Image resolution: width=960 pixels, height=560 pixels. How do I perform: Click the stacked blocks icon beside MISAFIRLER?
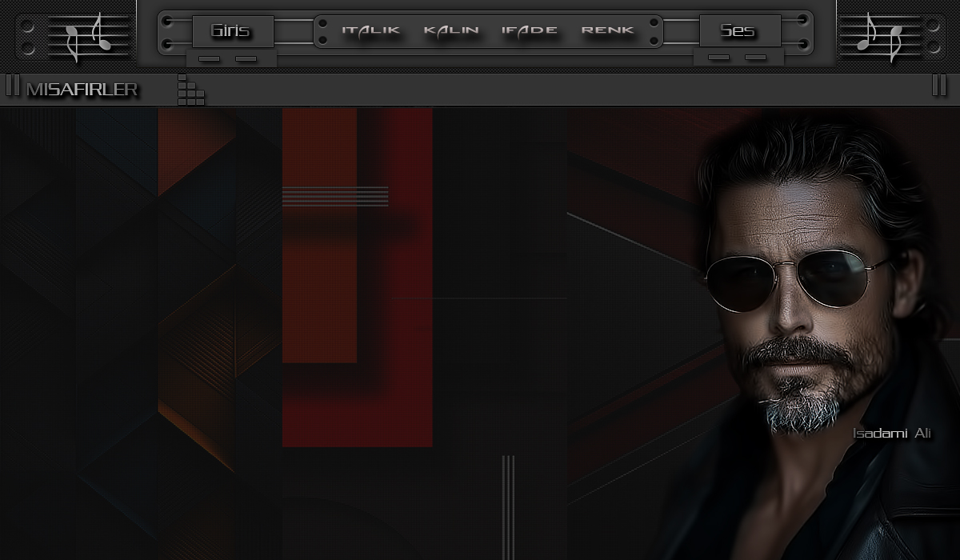190,90
